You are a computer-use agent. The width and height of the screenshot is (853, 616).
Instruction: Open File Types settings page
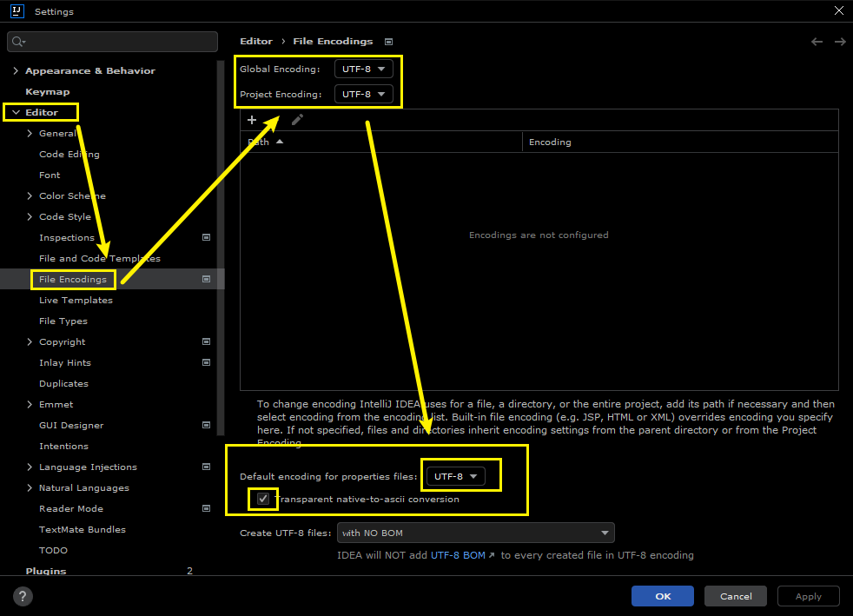63,321
